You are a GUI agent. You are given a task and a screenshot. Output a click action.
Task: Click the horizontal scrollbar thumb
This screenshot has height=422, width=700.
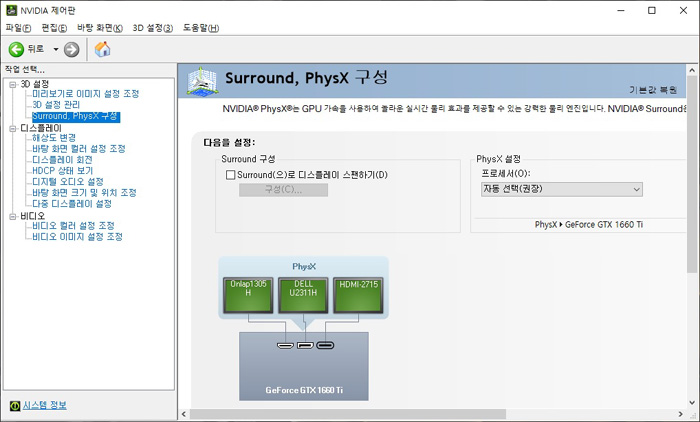click(348, 414)
